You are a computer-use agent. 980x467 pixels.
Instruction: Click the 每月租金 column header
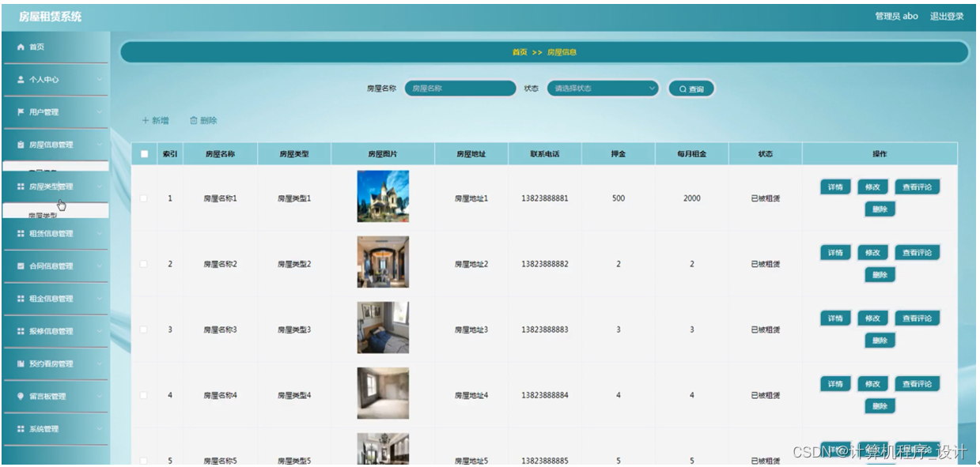(x=691, y=154)
